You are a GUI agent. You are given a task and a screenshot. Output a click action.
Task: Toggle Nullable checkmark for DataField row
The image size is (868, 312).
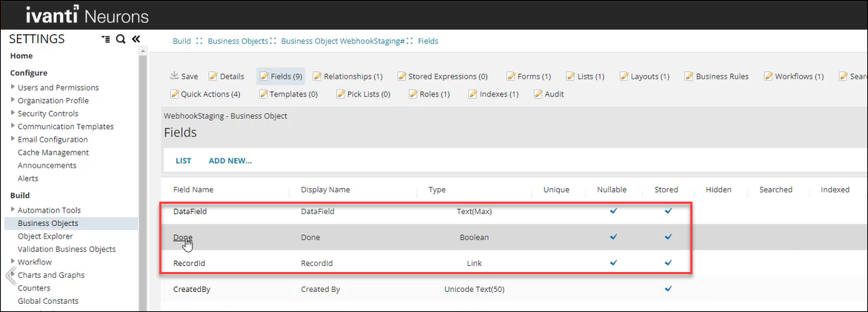tap(613, 211)
